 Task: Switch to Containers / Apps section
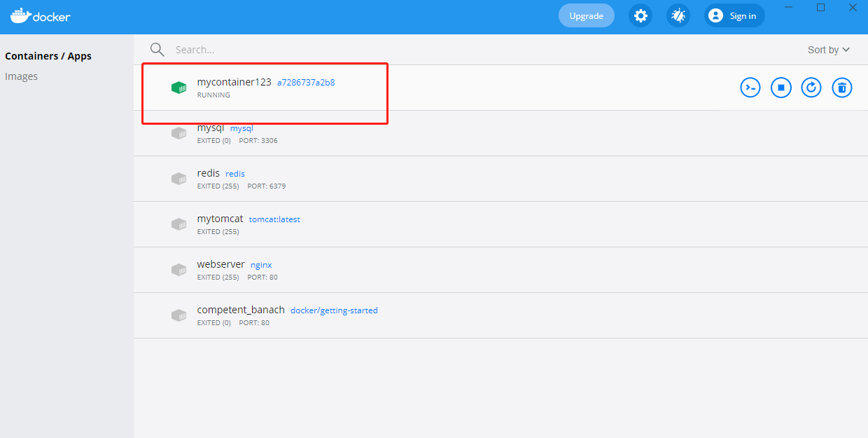48,56
